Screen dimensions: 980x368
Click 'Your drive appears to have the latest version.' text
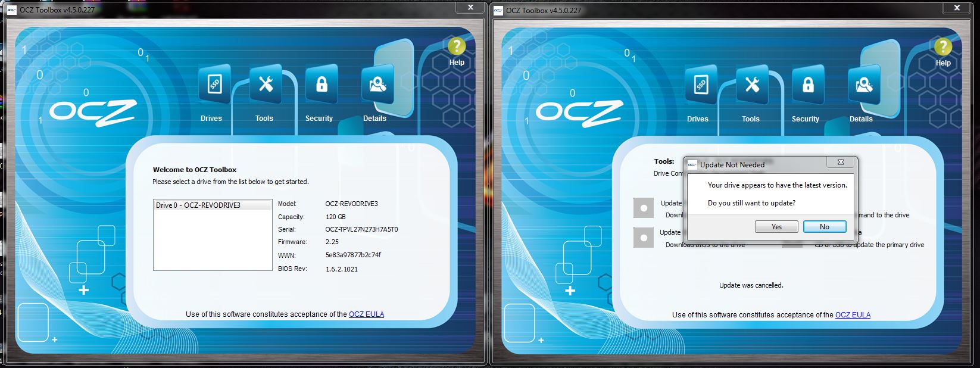(777, 185)
